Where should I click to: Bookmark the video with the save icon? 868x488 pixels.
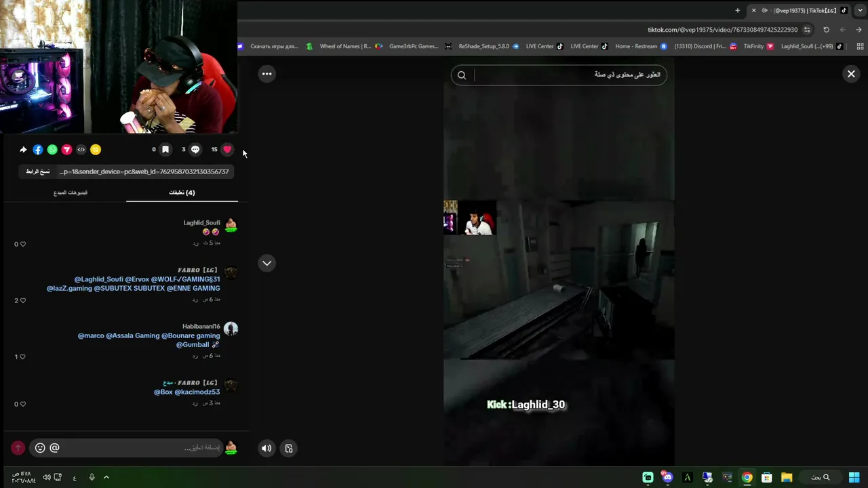(165, 150)
